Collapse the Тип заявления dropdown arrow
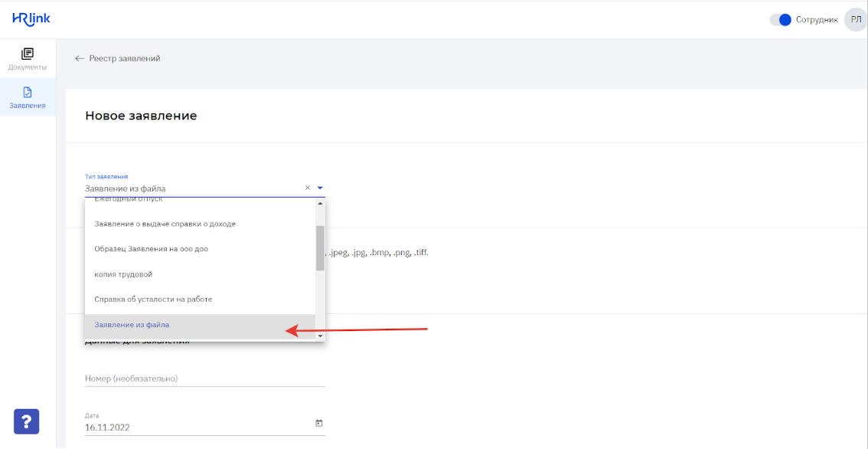The image size is (868, 449). [x=320, y=188]
